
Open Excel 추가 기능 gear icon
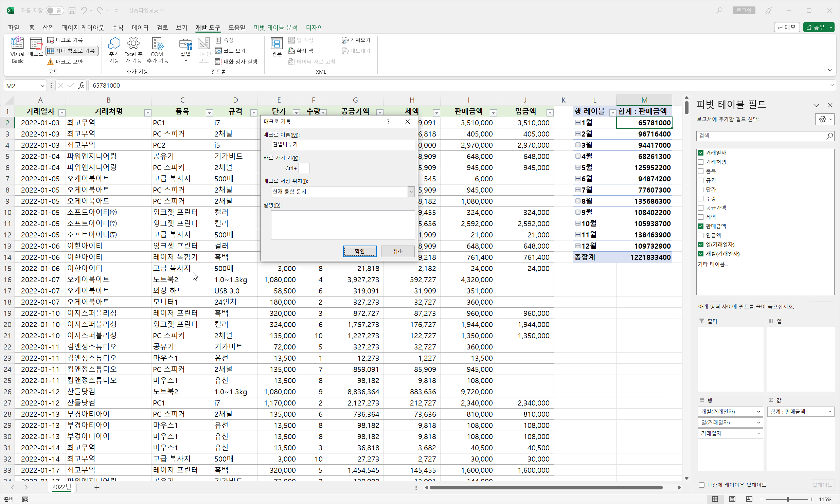click(133, 43)
